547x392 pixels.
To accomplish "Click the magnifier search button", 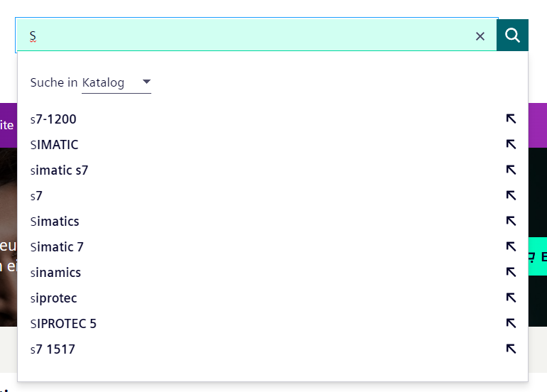I will pyautogui.click(x=512, y=35).
